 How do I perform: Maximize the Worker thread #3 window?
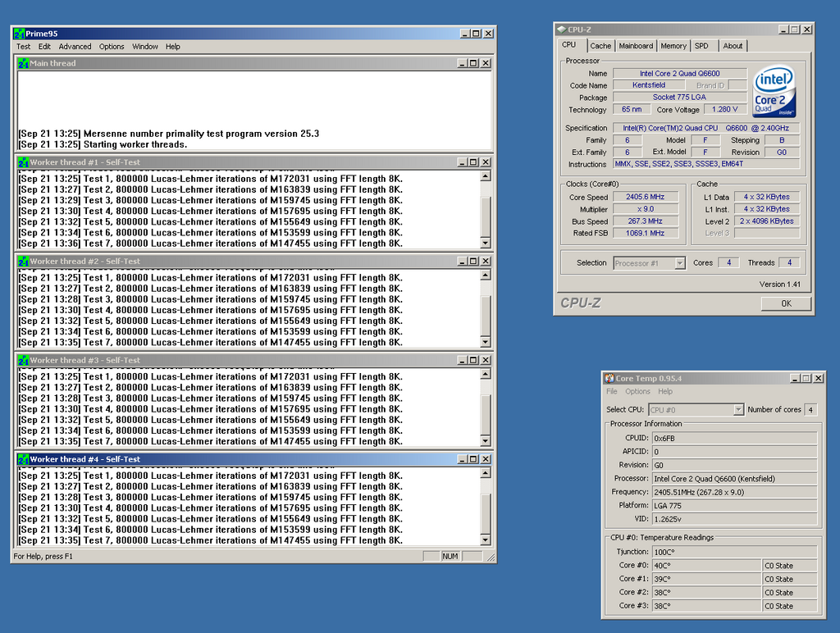click(x=473, y=360)
